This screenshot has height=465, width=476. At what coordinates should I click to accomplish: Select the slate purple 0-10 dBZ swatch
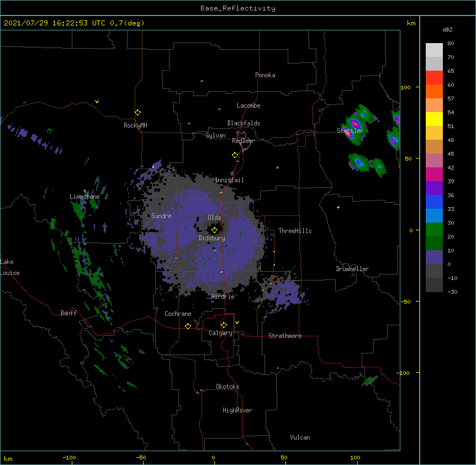point(434,257)
